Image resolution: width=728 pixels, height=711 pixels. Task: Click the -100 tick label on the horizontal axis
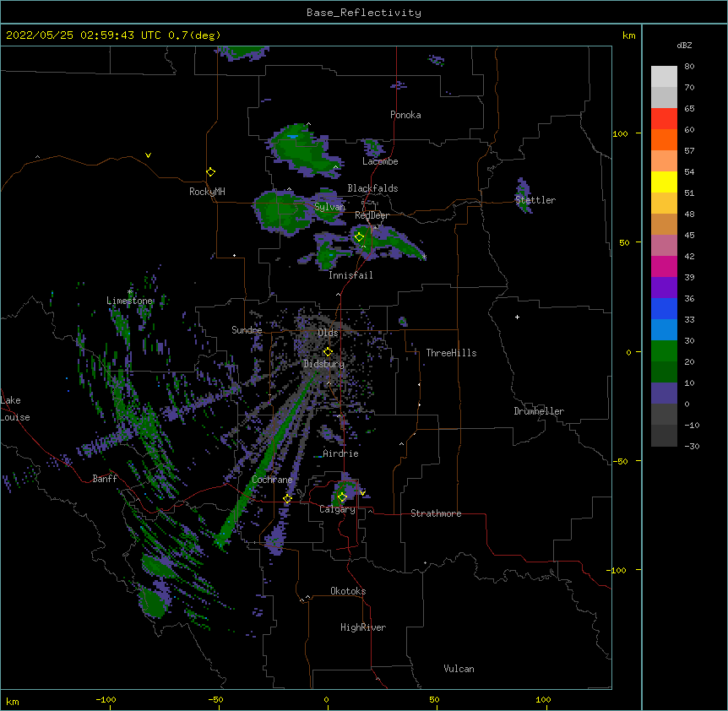(106, 699)
